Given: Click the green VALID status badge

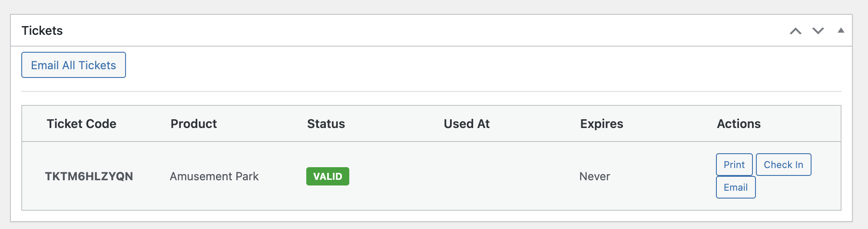Looking at the screenshot, I should [x=328, y=176].
